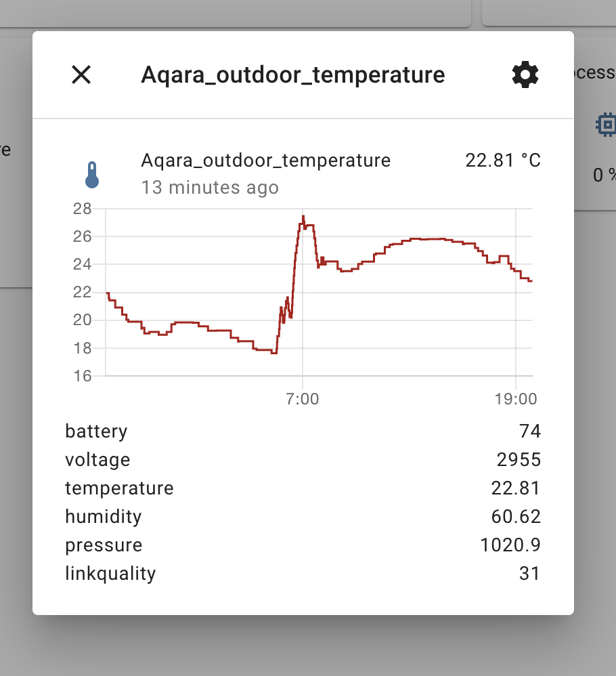Open the entity settings gear icon
Viewport: 616px width, 676px height.
(525, 75)
